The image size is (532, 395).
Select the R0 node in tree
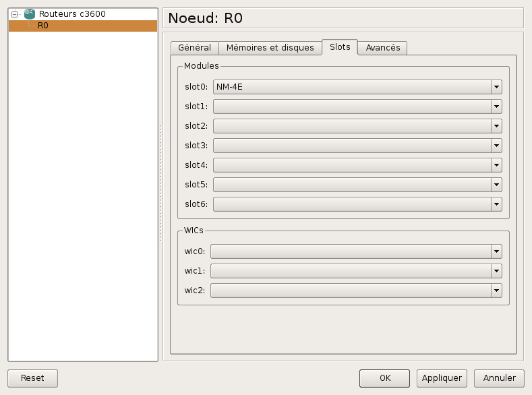83,26
